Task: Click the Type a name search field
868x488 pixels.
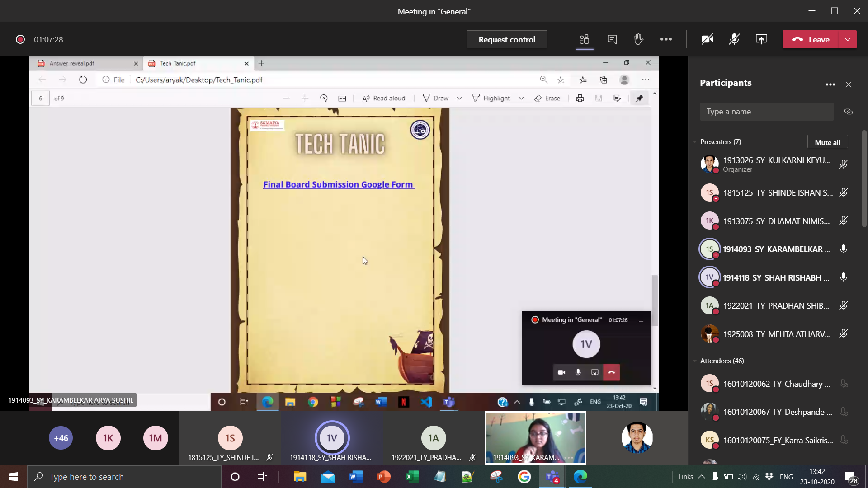Action: (766, 112)
